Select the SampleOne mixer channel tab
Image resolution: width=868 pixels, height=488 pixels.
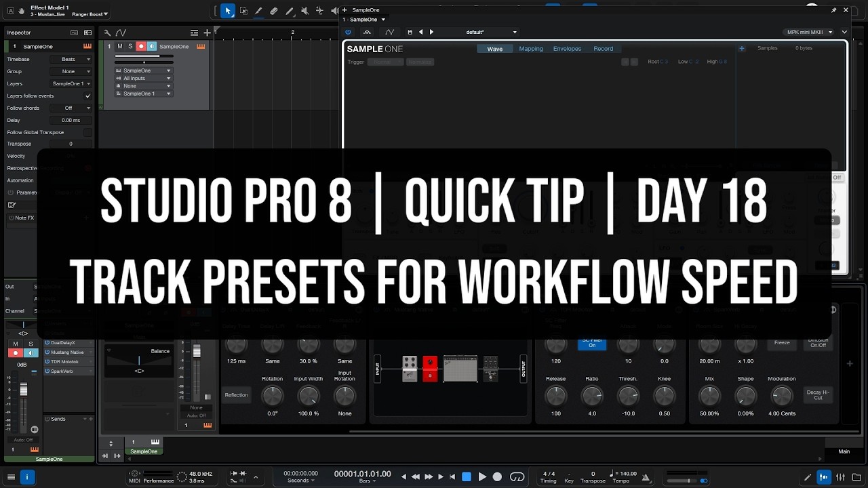pos(144,447)
